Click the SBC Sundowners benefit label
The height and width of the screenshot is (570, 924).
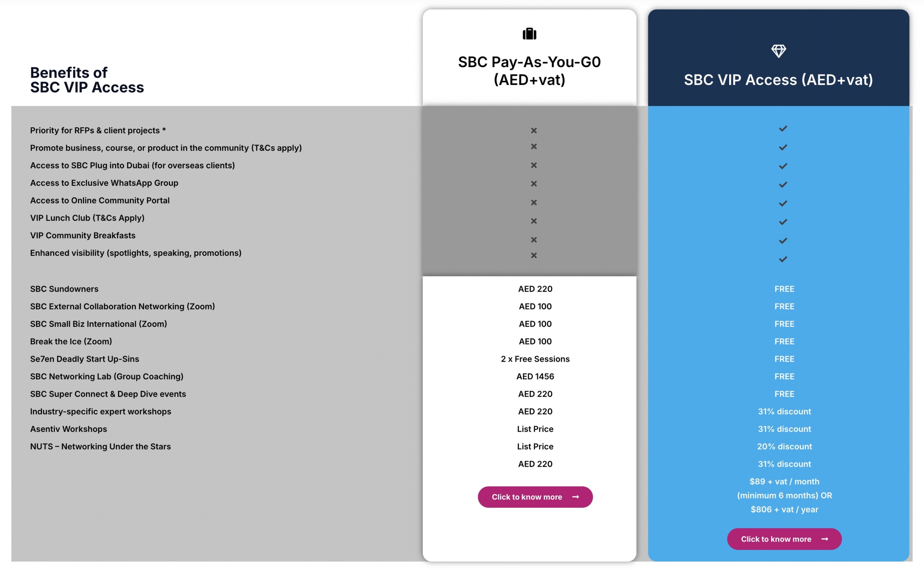tap(64, 289)
